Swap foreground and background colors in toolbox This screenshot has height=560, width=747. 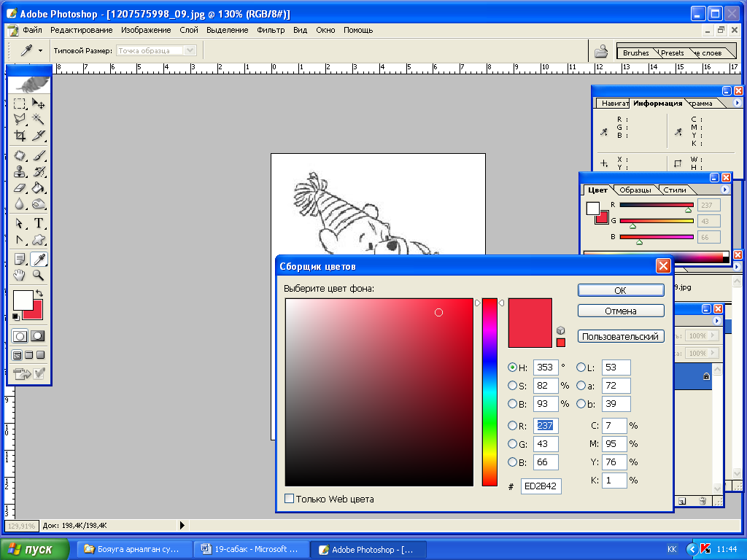click(39, 293)
